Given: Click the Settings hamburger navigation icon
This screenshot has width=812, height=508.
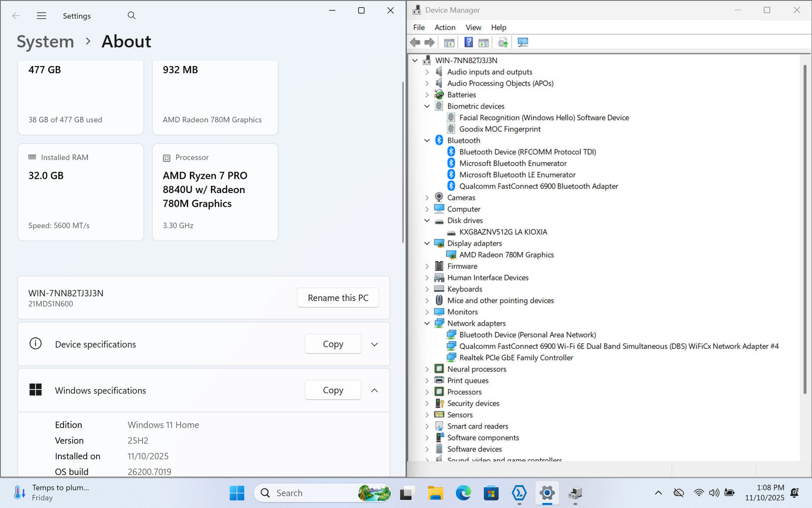Looking at the screenshot, I should (42, 16).
